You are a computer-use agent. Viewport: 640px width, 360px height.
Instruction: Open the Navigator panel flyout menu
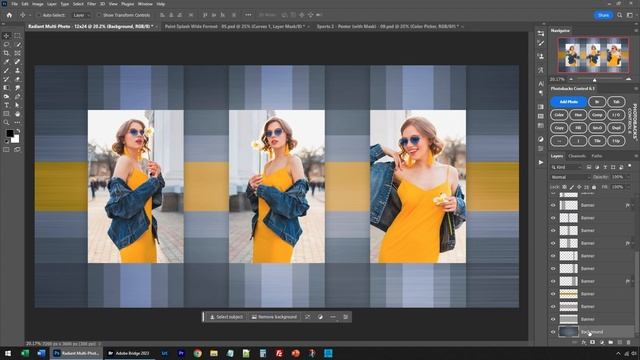(x=636, y=31)
